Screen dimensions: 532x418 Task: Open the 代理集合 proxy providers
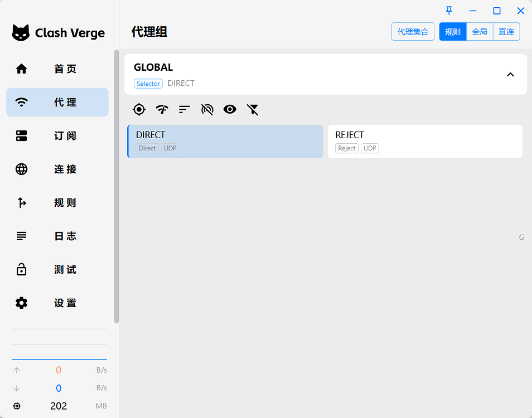tap(413, 32)
